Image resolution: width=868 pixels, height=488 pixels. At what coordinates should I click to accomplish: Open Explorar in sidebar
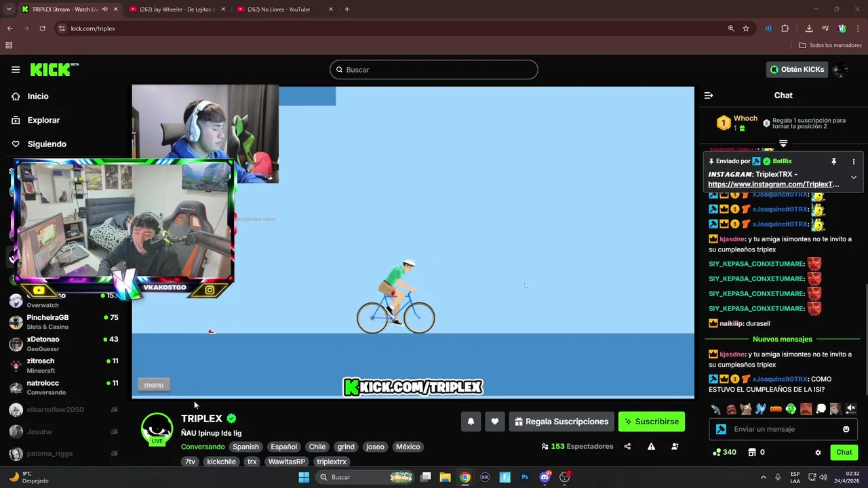43,120
